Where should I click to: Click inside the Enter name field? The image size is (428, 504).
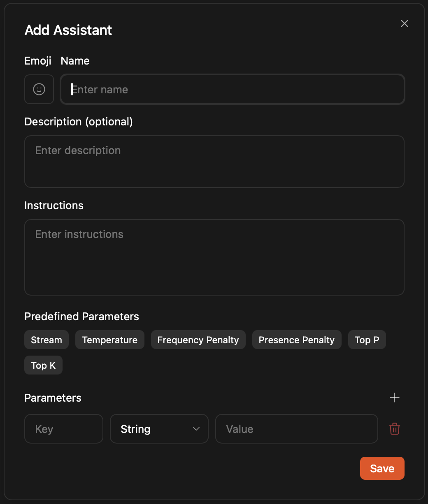[x=233, y=89]
